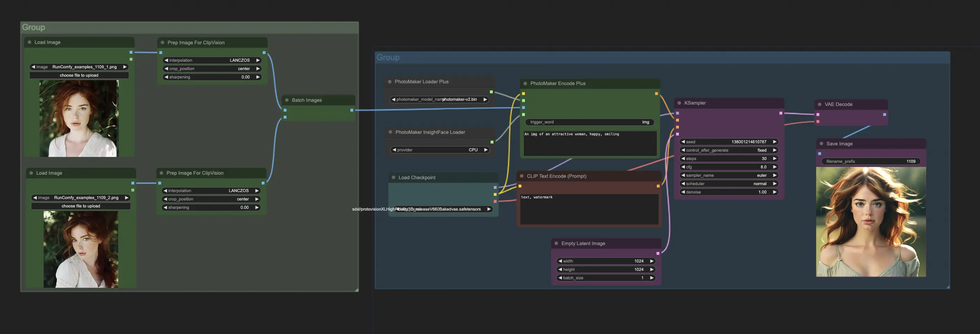Image resolution: width=980 pixels, height=334 pixels.
Task: Click the trigger_word img field
Action: pyautogui.click(x=590, y=122)
